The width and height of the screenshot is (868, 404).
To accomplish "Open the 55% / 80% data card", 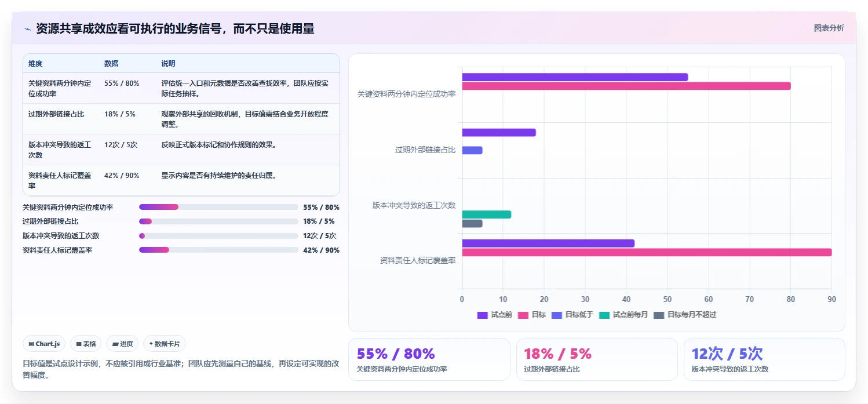I will point(429,359).
